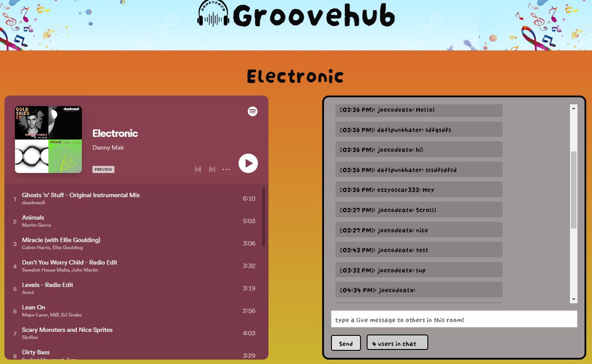Click the Spotify logo icon in player
Image resolution: width=592 pixels, height=364 pixels.
[x=253, y=111]
